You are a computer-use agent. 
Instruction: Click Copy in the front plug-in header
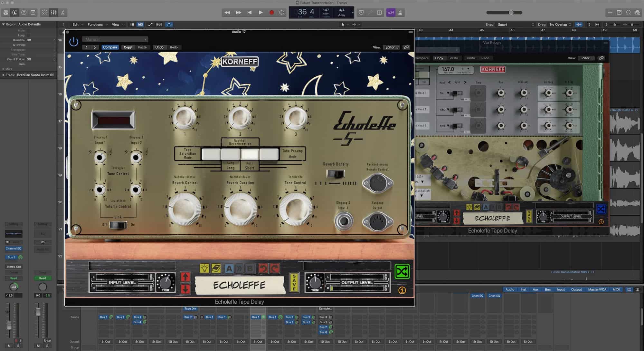(x=128, y=47)
